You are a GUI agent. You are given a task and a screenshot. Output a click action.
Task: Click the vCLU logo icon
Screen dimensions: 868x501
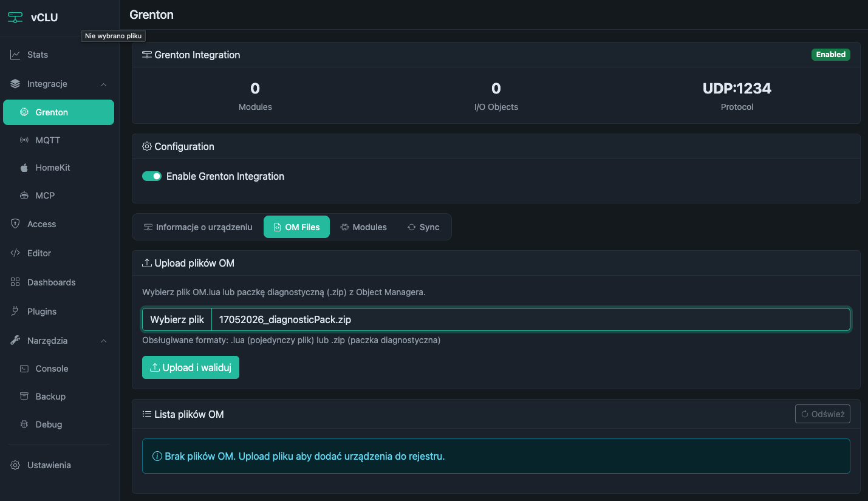(15, 17)
